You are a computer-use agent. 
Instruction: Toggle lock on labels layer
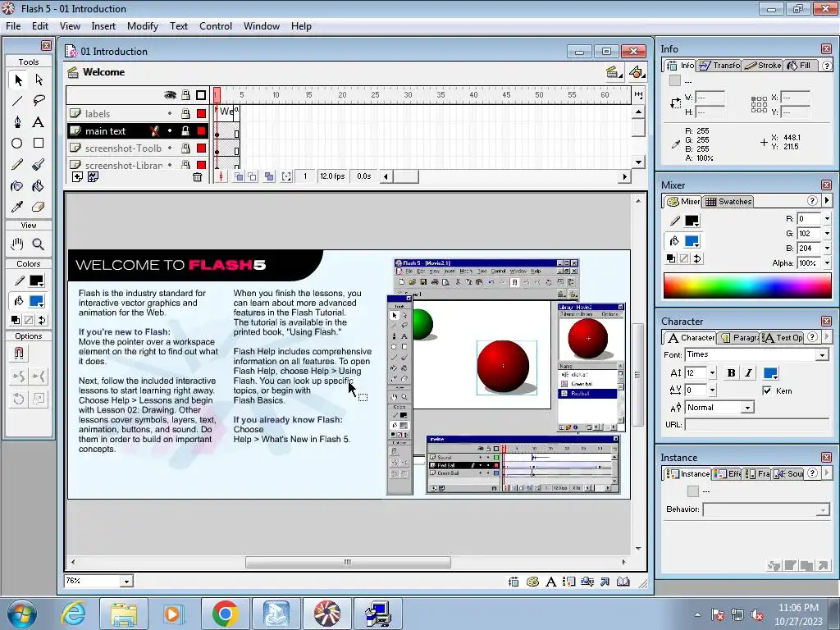point(185,113)
